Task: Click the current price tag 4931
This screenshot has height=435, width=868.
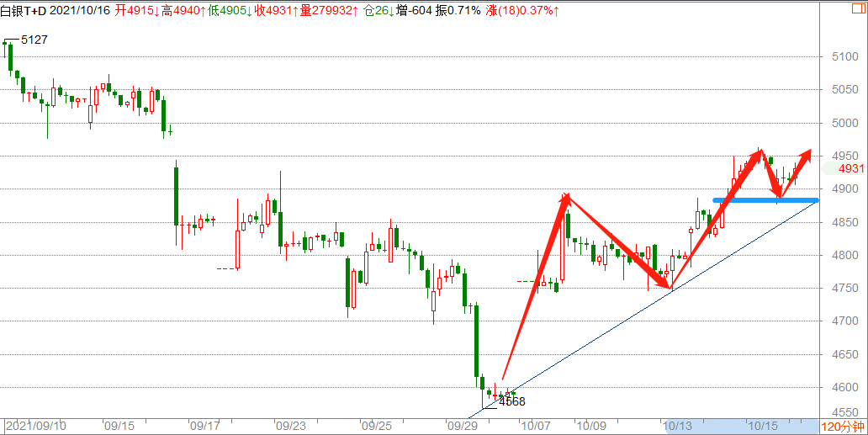Action: [x=852, y=168]
